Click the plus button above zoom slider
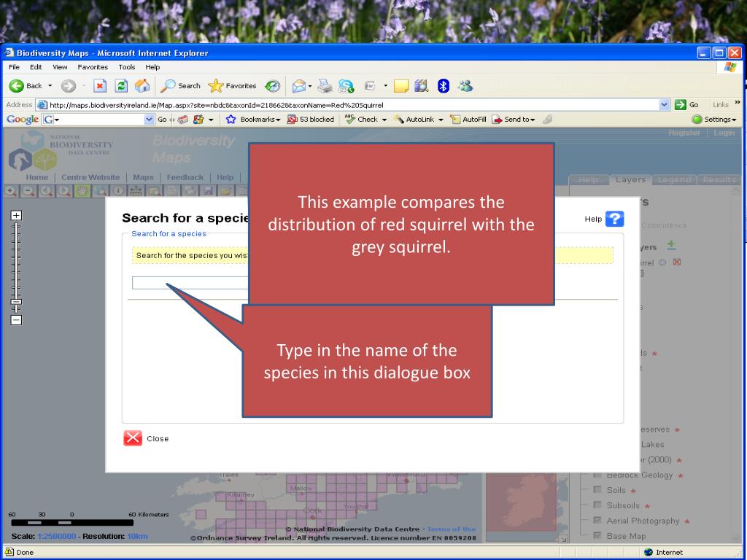Screen dimensions: 747x560 pos(16,215)
